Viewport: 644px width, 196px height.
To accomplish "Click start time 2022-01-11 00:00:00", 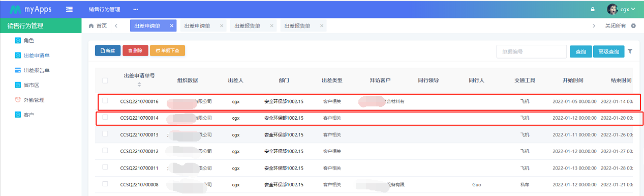I will click(574, 134).
